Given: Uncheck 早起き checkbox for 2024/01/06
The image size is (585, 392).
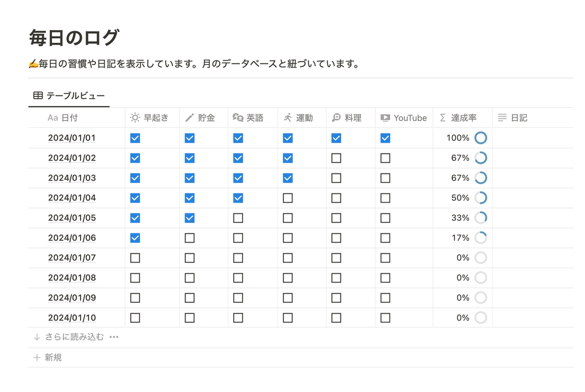Looking at the screenshot, I should [x=135, y=238].
